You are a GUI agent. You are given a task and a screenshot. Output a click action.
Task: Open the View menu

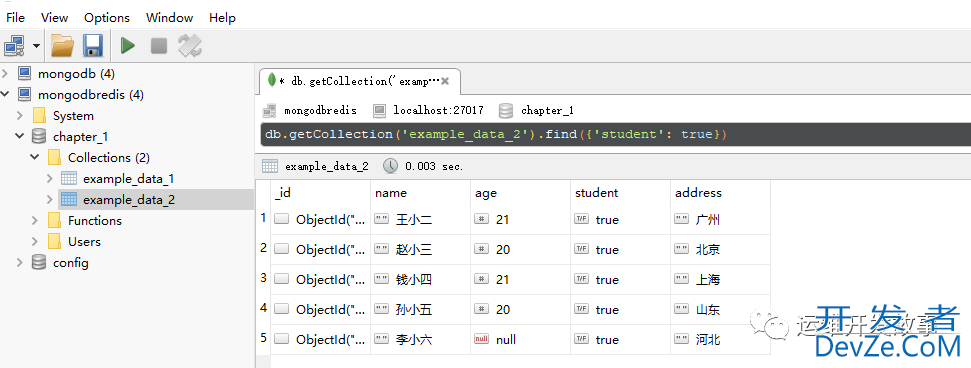pyautogui.click(x=55, y=17)
